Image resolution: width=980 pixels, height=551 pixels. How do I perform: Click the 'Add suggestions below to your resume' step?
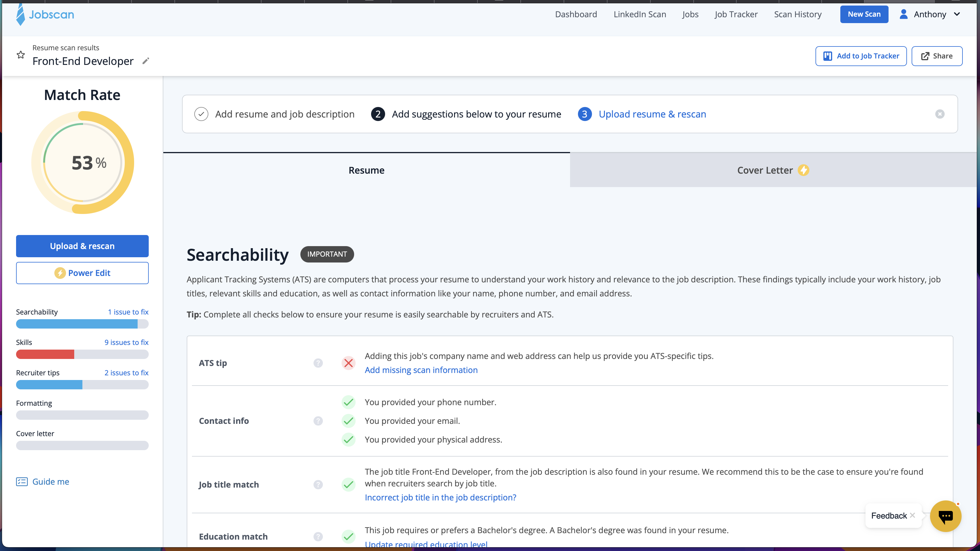pyautogui.click(x=476, y=114)
